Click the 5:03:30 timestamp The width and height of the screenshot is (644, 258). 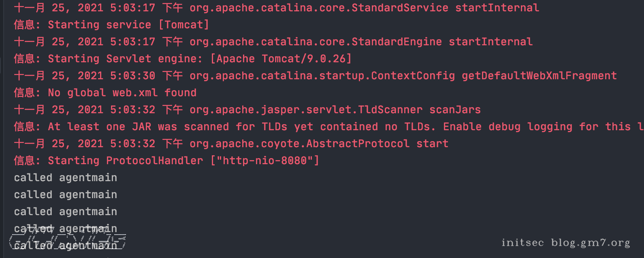(x=132, y=76)
